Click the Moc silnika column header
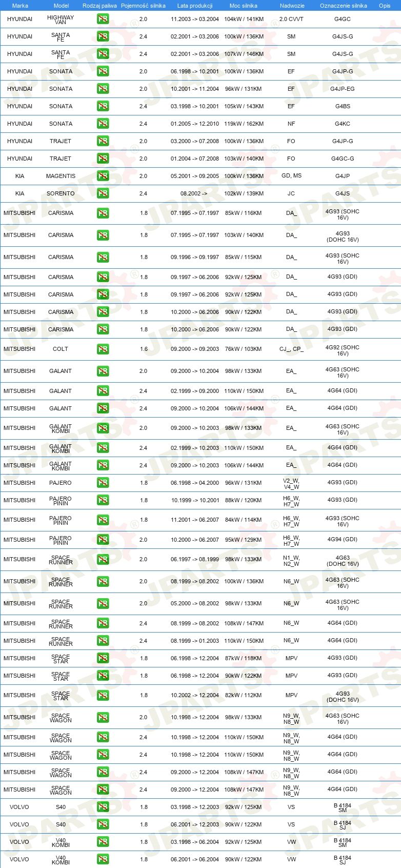The image size is (401, 868). click(x=244, y=6)
